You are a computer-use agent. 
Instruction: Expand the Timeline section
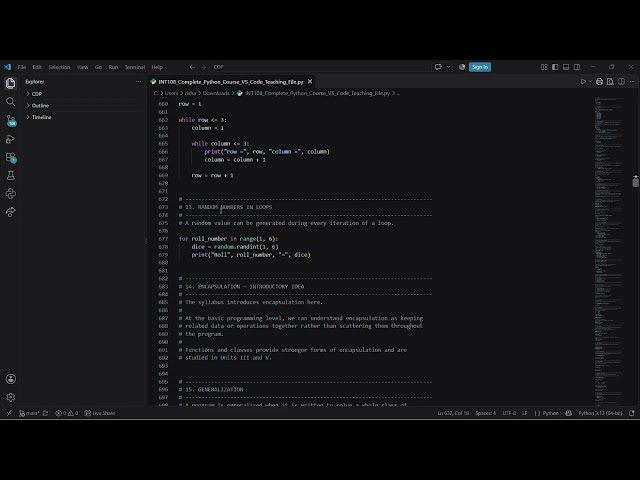tap(82, 117)
